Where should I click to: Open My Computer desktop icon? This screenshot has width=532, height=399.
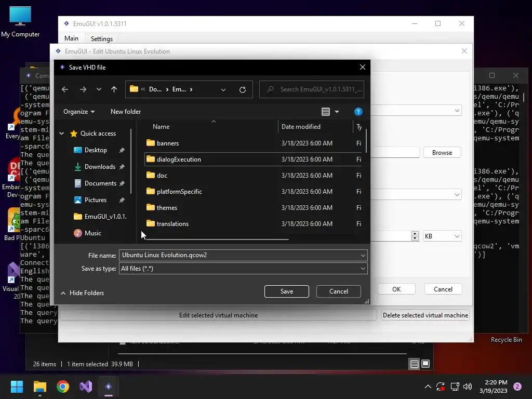point(20,22)
